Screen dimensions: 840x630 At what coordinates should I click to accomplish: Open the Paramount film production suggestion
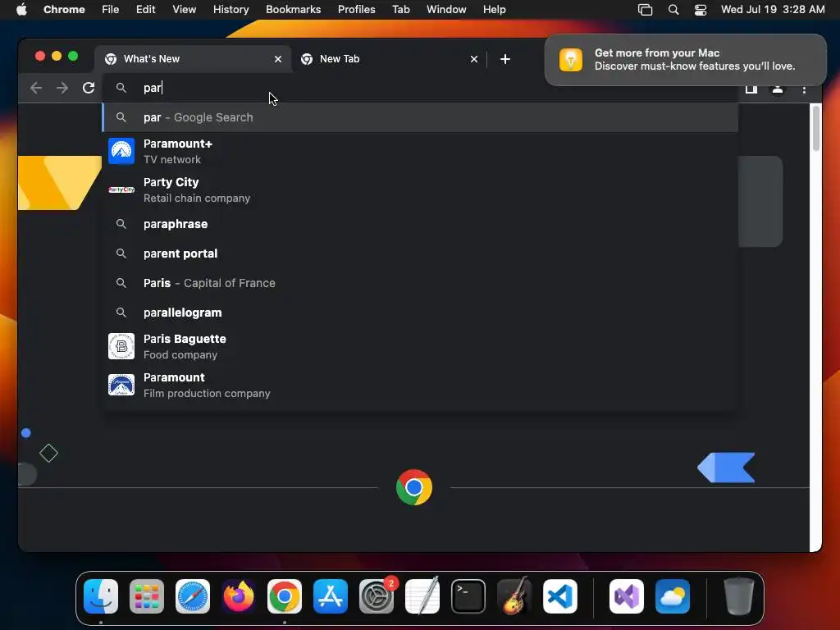pos(420,385)
